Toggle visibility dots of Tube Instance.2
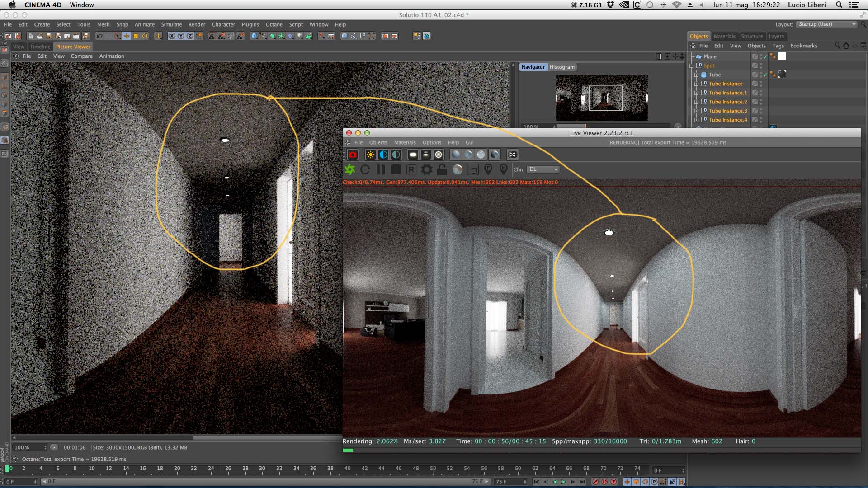Viewport: 868px width, 488px height. (761, 102)
